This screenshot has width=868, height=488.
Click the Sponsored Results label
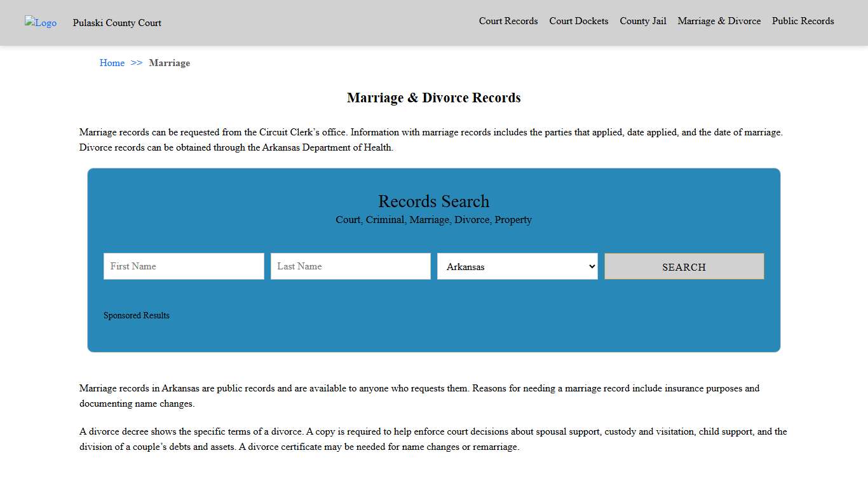click(x=136, y=315)
